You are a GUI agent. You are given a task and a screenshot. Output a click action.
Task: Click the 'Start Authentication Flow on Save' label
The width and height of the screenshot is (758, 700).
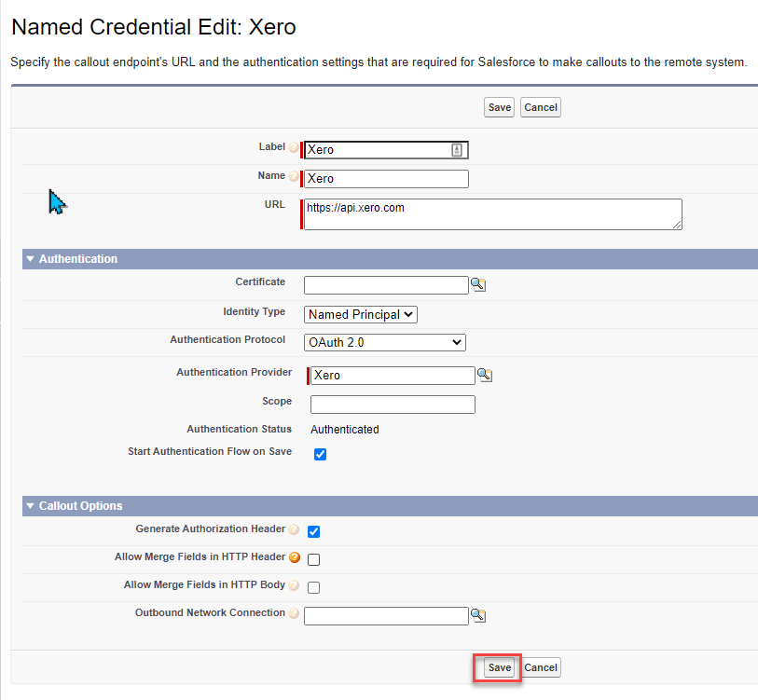[x=210, y=451]
